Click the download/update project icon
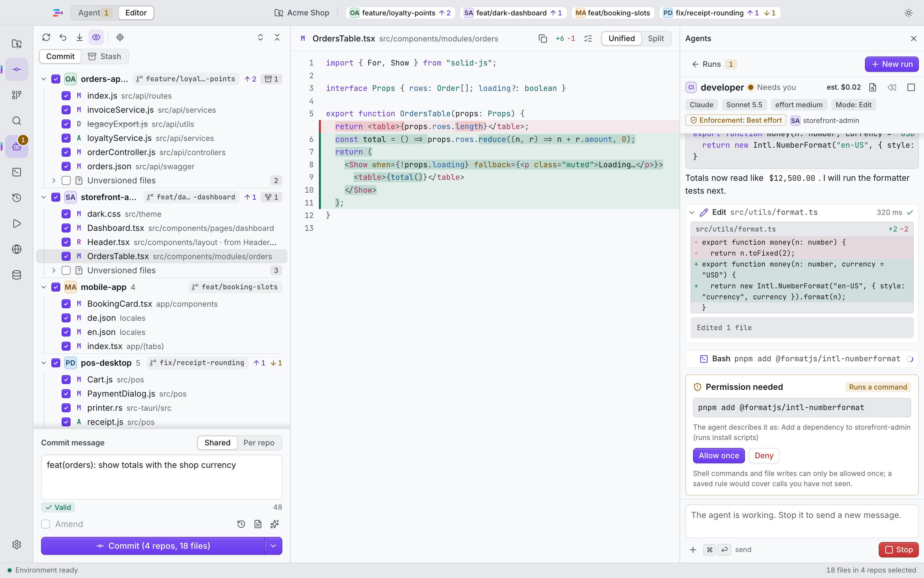Viewport: 924px width, 578px height. (x=80, y=37)
